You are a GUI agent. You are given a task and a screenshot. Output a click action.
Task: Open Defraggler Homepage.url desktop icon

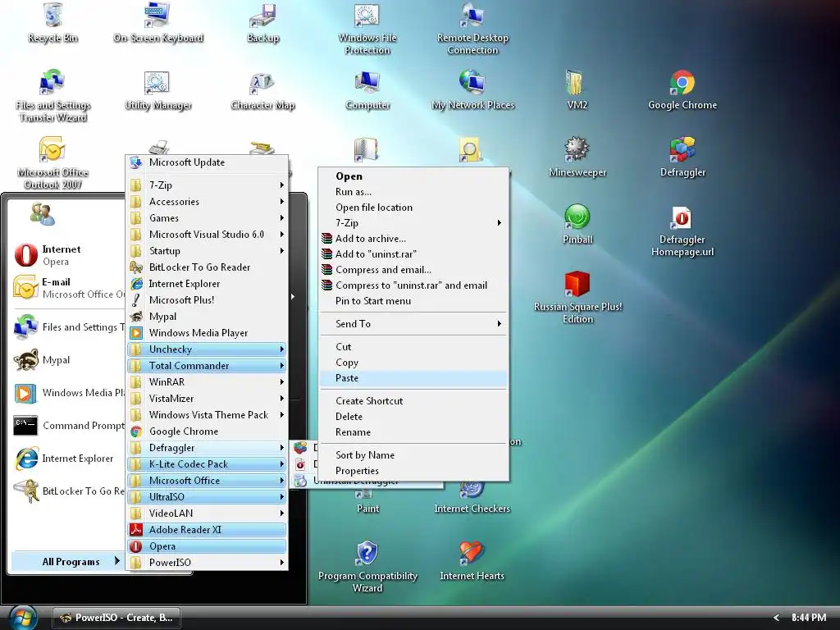(682, 231)
